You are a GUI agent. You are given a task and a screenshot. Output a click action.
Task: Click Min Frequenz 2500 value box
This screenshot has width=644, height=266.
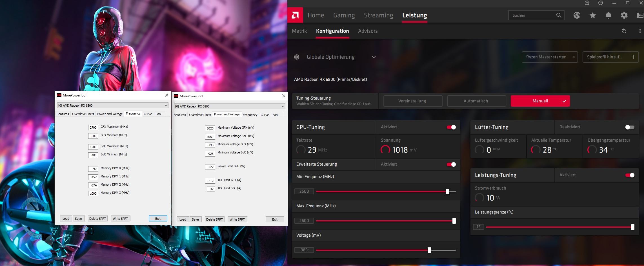(x=304, y=192)
